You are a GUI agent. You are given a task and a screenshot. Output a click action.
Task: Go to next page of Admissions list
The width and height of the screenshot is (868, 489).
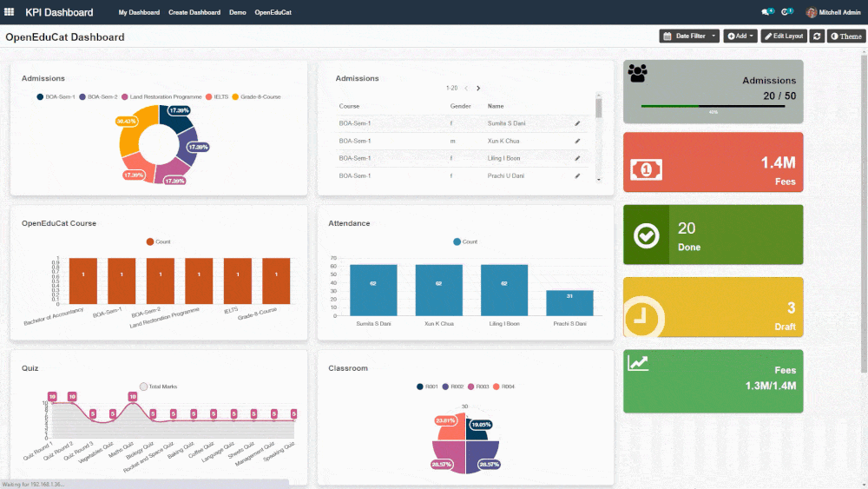tap(478, 88)
